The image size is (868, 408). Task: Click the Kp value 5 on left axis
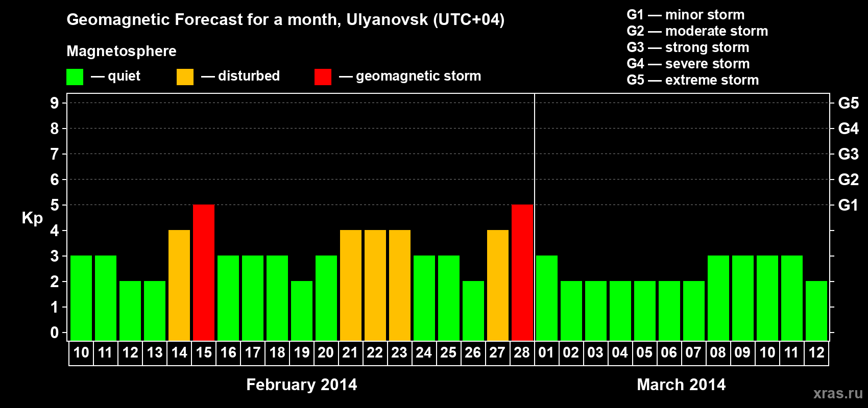(x=55, y=205)
